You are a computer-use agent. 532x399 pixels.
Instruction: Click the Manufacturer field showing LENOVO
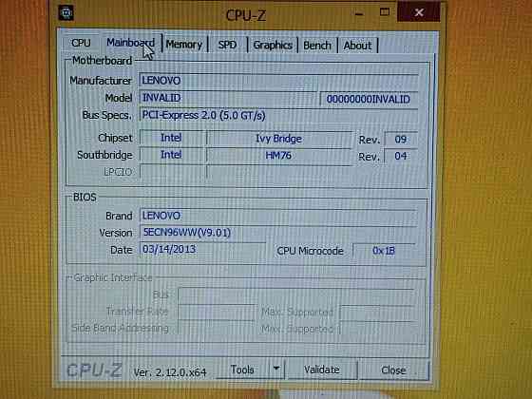click(x=278, y=81)
